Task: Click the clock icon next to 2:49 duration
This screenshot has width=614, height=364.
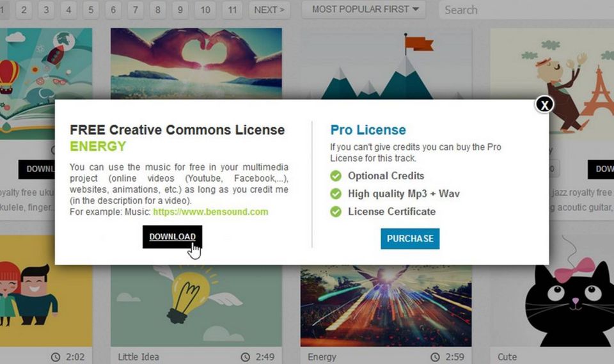Action: 246,357
